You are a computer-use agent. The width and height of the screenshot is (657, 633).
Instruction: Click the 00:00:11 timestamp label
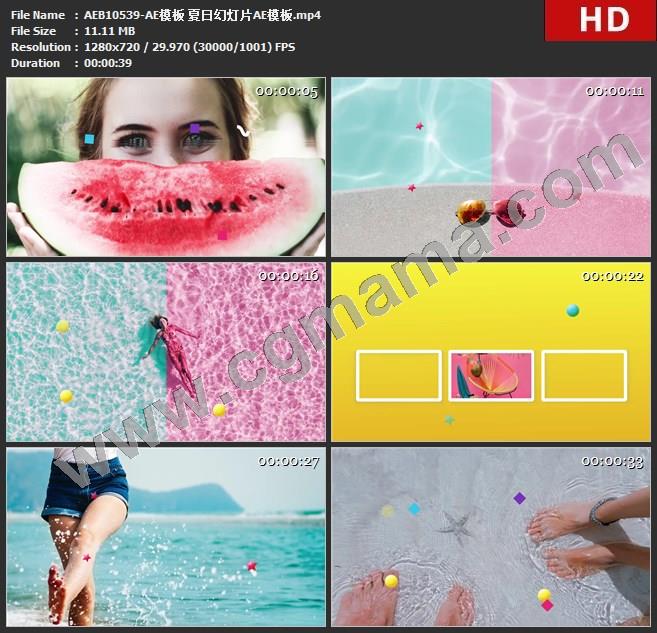(x=613, y=91)
